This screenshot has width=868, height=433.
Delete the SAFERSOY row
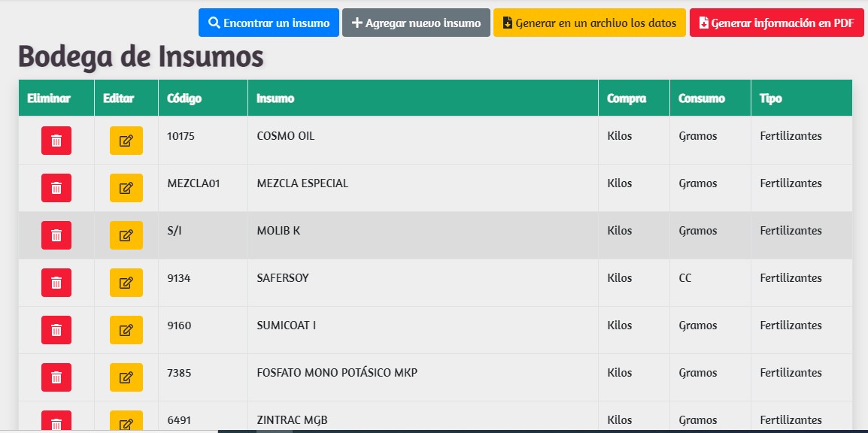pyautogui.click(x=56, y=283)
